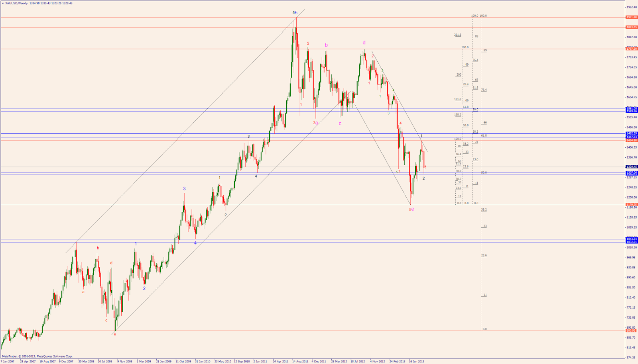Click the pink 3a wave label

coord(315,123)
